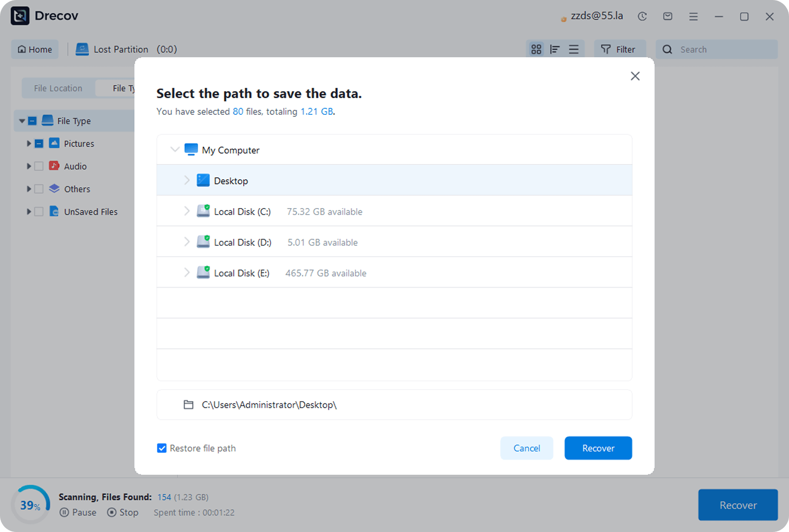
Task: Open the scan history clock icon
Action: pyautogui.click(x=642, y=17)
